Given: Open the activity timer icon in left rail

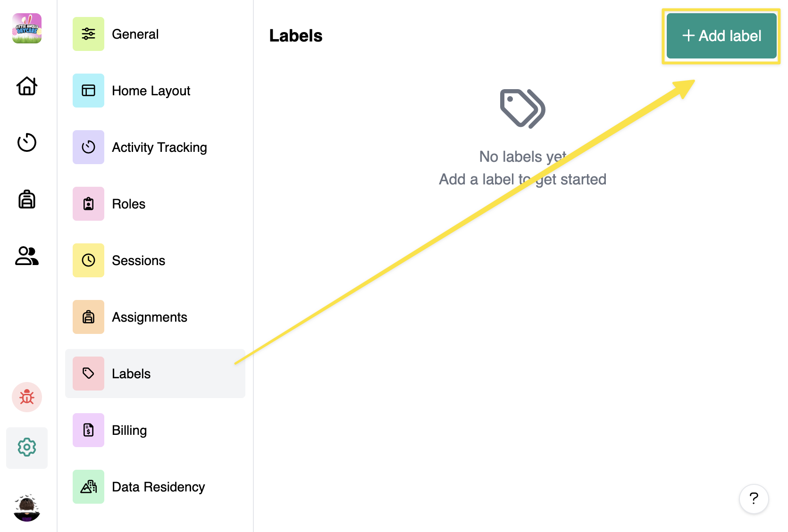Looking at the screenshot, I should click(x=27, y=142).
